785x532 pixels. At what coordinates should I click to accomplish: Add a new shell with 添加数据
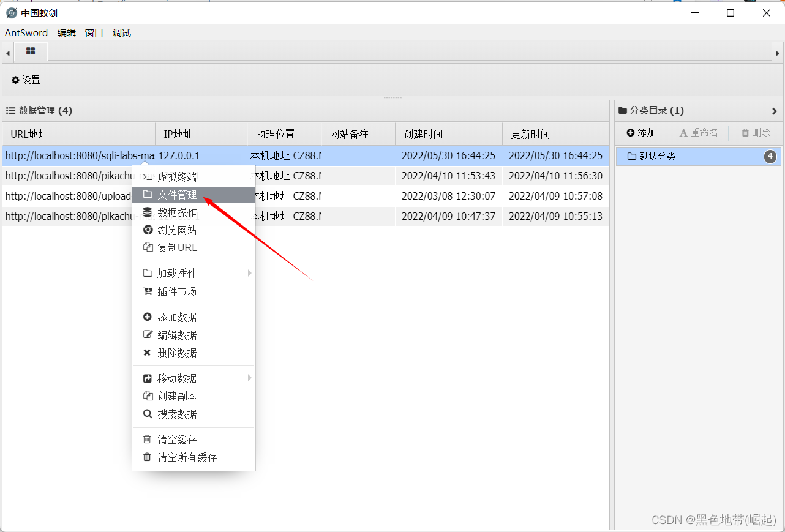pyautogui.click(x=178, y=317)
